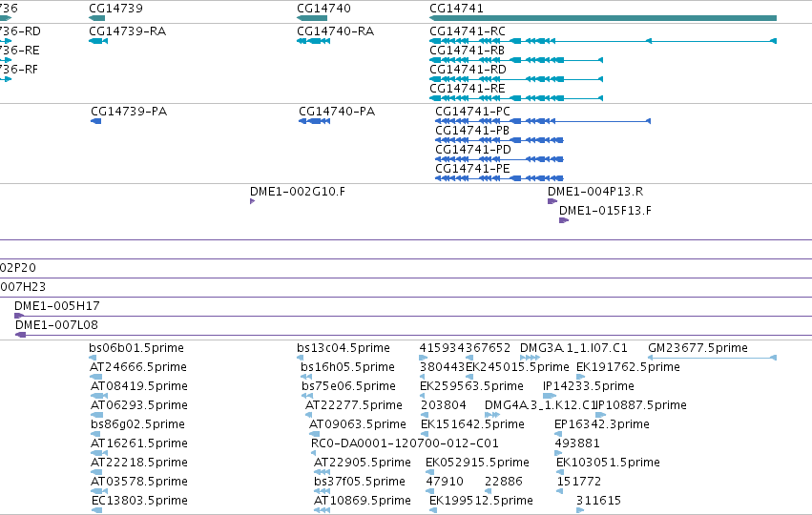This screenshot has height=515, width=812.
Task: Open the EK151642.5prime EST label
Action: [x=473, y=424]
